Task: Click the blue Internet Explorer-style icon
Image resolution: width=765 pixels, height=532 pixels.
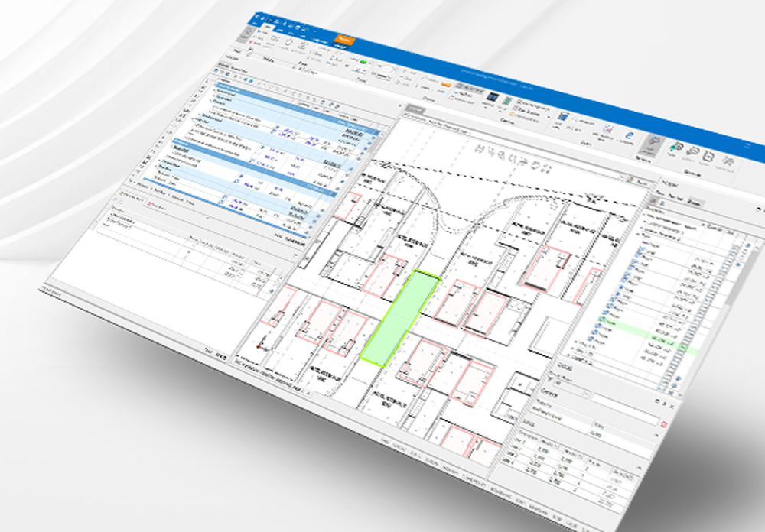Action: click(629, 135)
